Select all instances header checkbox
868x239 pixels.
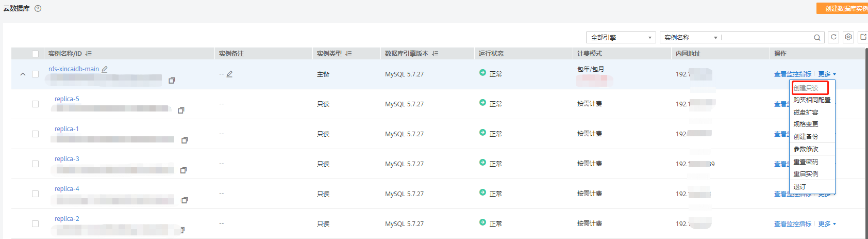point(35,54)
